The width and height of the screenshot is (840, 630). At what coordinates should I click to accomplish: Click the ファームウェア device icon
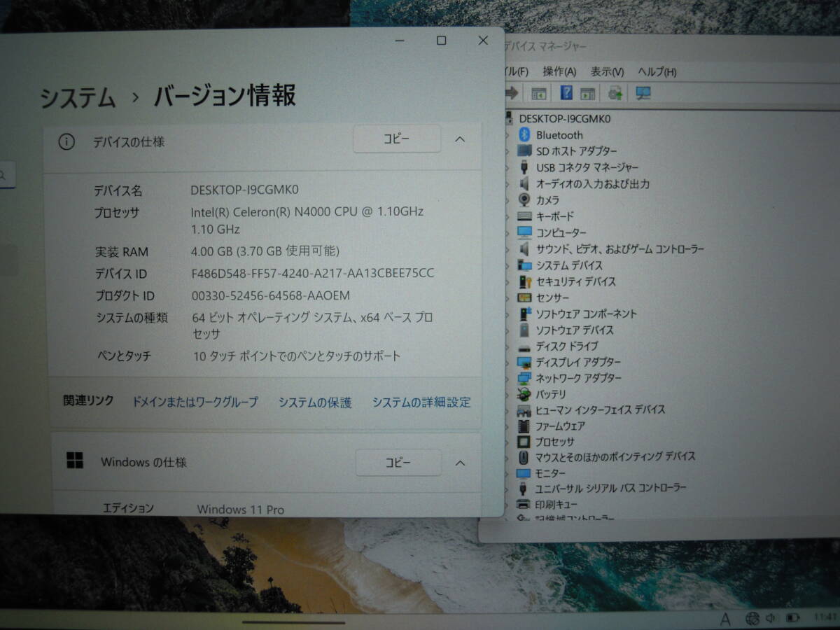pos(524,426)
